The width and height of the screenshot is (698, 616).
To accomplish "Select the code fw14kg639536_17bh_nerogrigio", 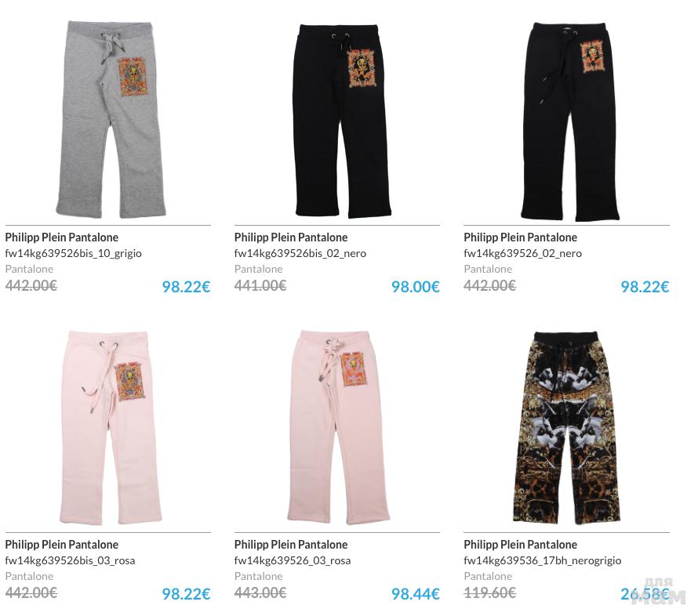I will tap(543, 561).
